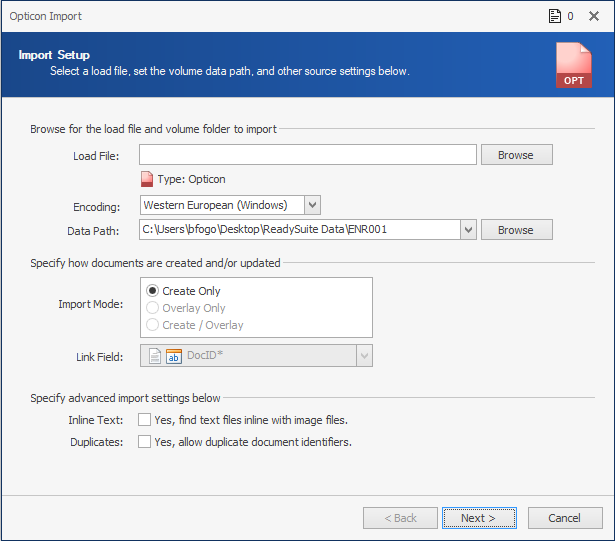Click the small Opticon type file icon

tap(147, 179)
